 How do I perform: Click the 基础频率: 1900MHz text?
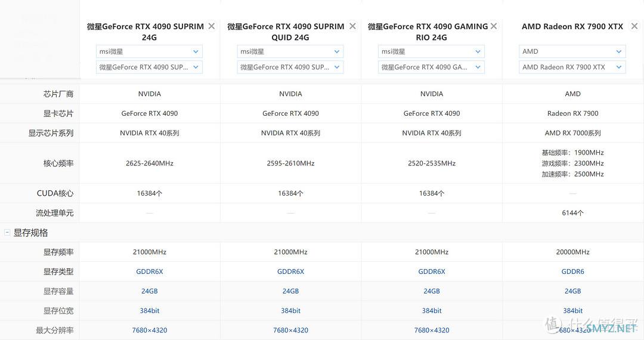[572, 153]
